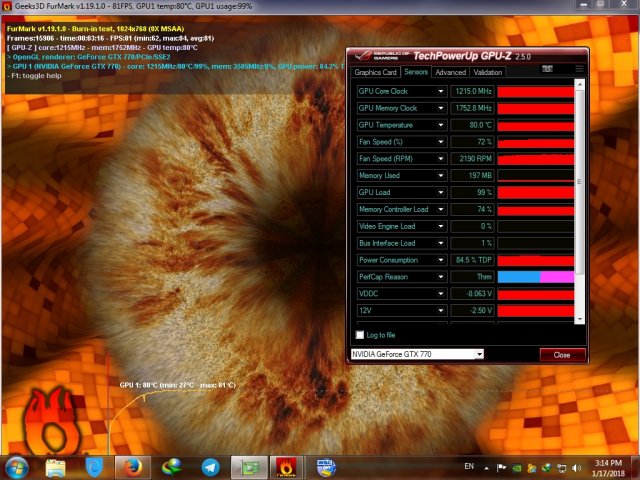Launch Telegram from the taskbar

[x=210, y=466]
